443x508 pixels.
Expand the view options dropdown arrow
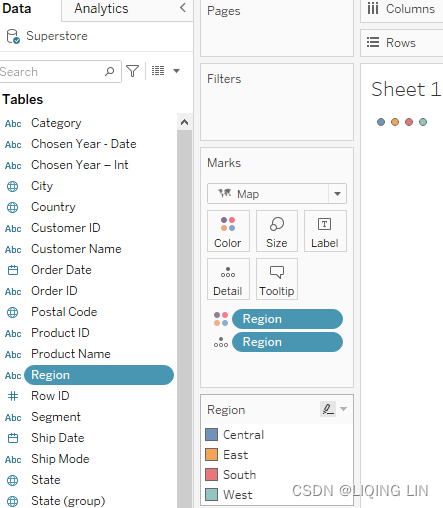tap(176, 71)
